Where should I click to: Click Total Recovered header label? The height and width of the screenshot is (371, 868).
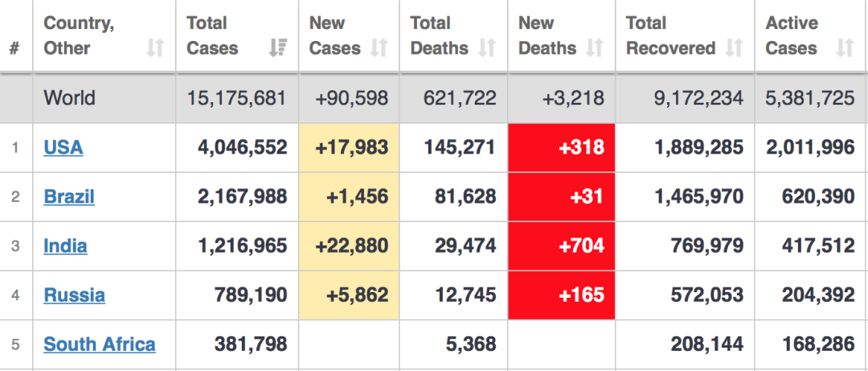pos(671,35)
